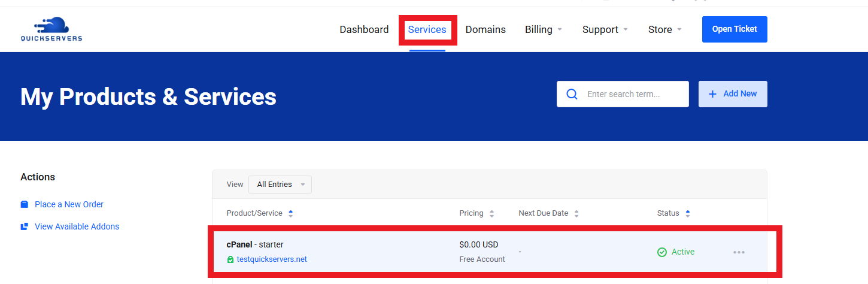
Task: Click the View Available Addons icon
Action: click(x=25, y=226)
